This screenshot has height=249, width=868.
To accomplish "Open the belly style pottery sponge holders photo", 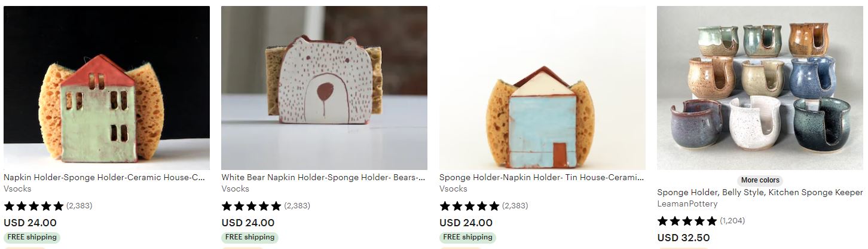I will [x=760, y=88].
